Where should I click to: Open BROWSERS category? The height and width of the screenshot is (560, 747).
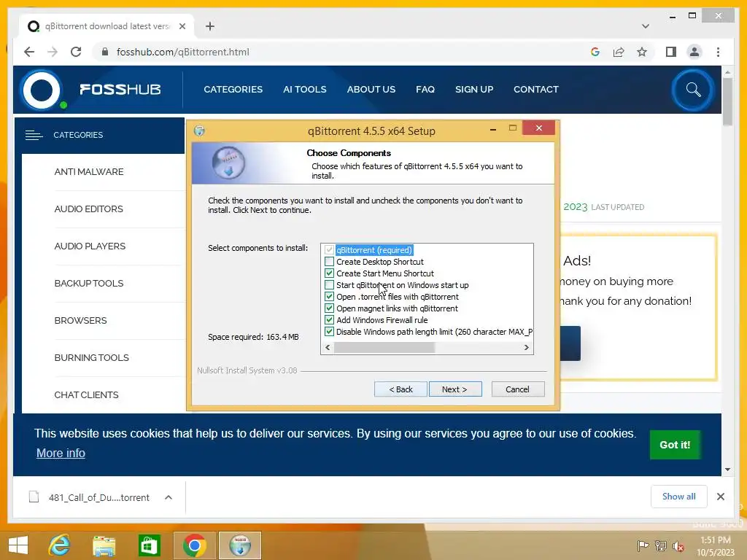[x=80, y=321]
